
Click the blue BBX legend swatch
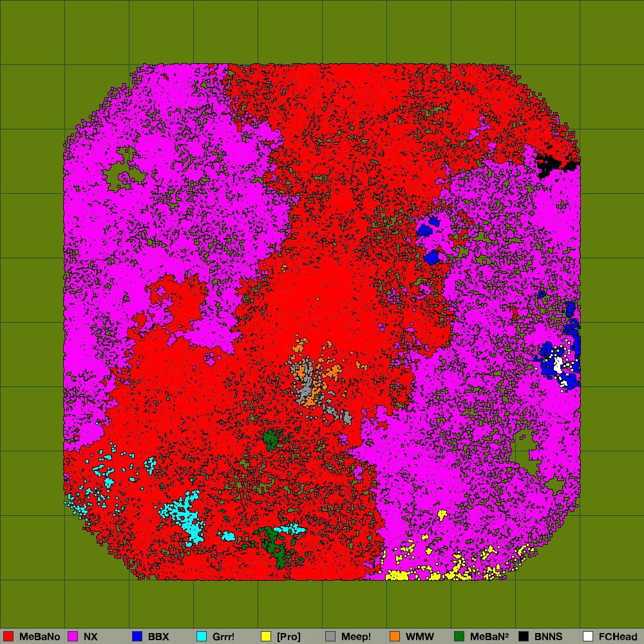click(x=137, y=636)
